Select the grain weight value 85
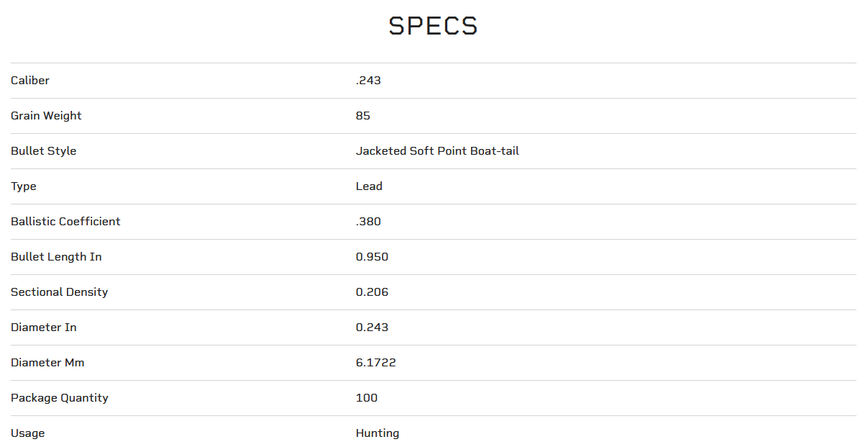 (363, 116)
